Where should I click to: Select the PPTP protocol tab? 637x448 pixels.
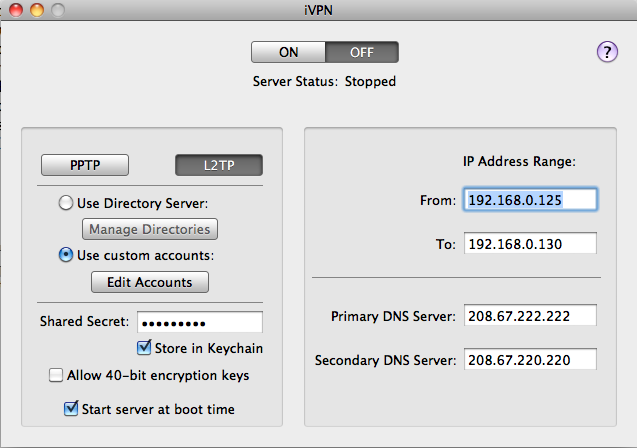coord(85,165)
